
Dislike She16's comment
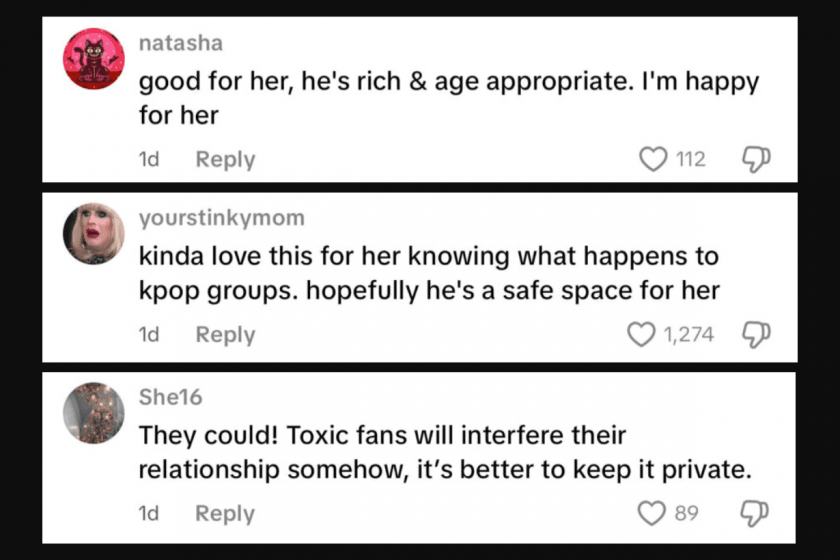(755, 513)
